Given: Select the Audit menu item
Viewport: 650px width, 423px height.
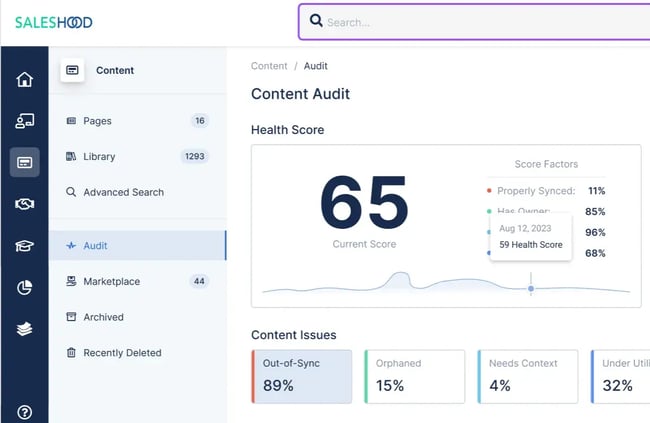Looking at the screenshot, I should click(138, 246).
